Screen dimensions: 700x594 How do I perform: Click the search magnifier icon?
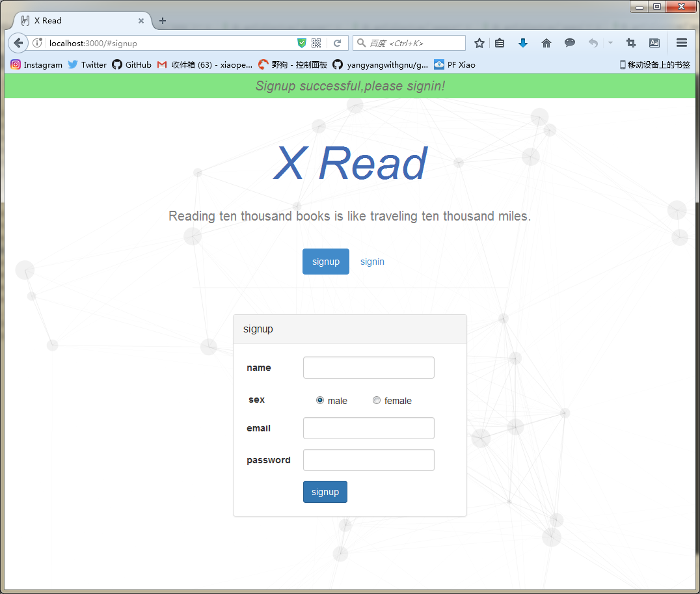tap(362, 43)
